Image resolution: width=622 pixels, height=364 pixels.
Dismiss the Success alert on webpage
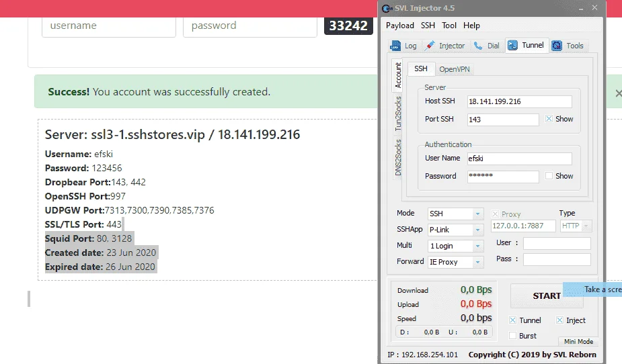point(618,93)
